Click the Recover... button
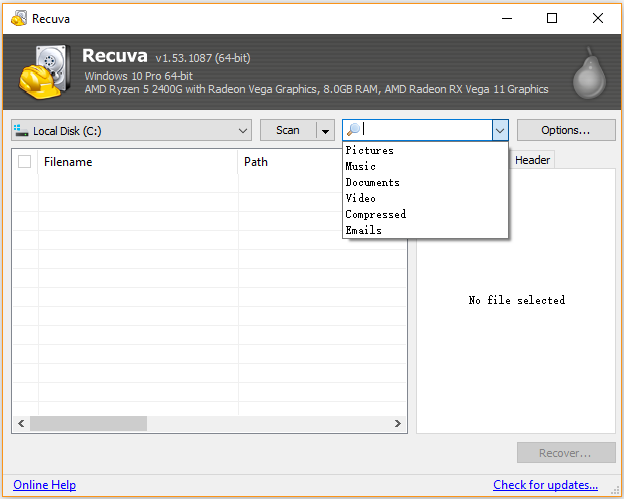The width and height of the screenshot is (624, 499). point(566,452)
